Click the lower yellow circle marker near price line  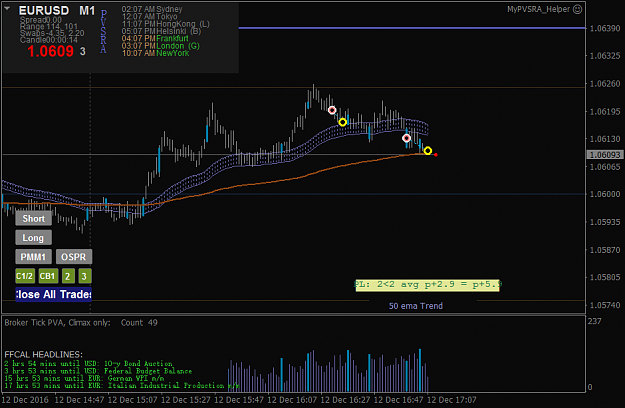[428, 151]
